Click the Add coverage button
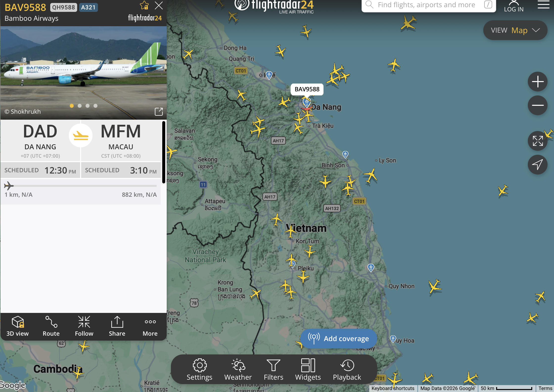The width and height of the screenshot is (554, 392). [x=339, y=338]
